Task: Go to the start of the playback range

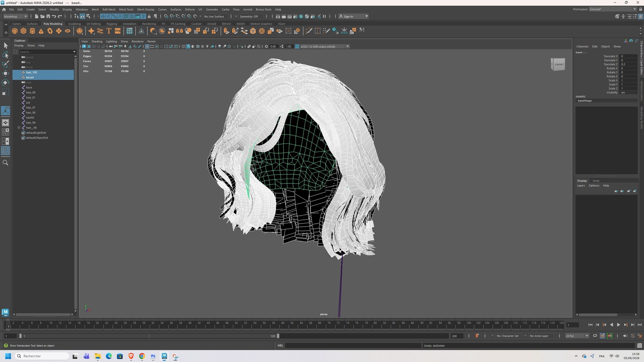Action: 590,325
